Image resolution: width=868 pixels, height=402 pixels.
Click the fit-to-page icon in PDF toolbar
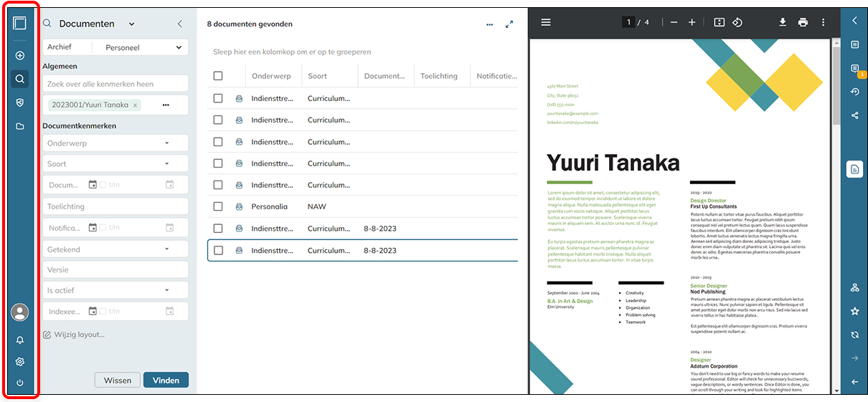720,22
